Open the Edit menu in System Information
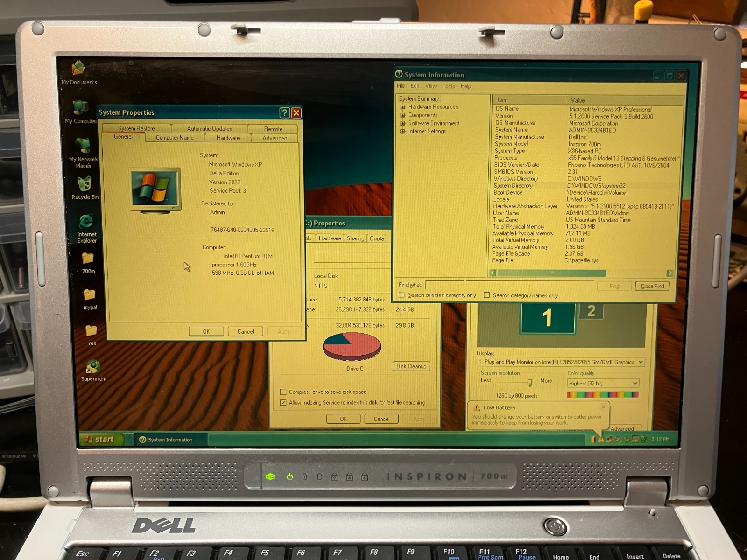Viewport: 747px width, 560px height. point(415,86)
